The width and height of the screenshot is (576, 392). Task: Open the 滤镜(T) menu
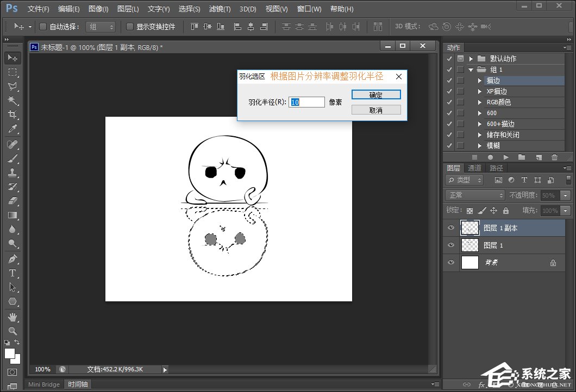[x=220, y=9]
